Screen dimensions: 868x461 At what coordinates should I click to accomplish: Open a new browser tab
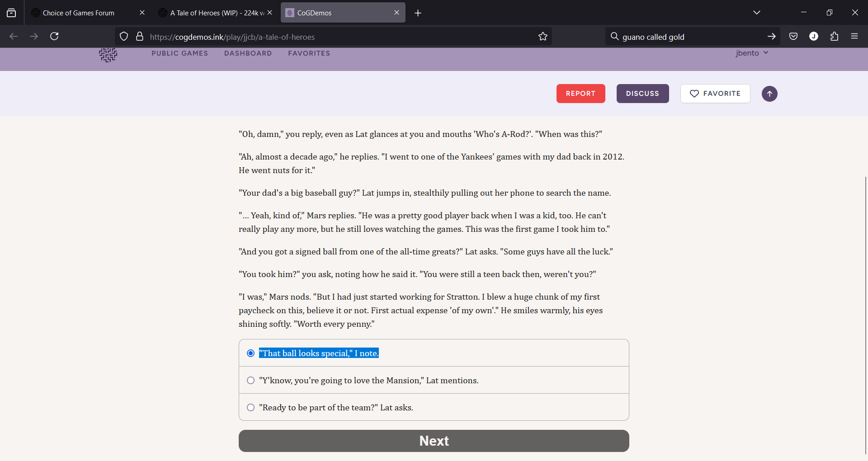418,13
